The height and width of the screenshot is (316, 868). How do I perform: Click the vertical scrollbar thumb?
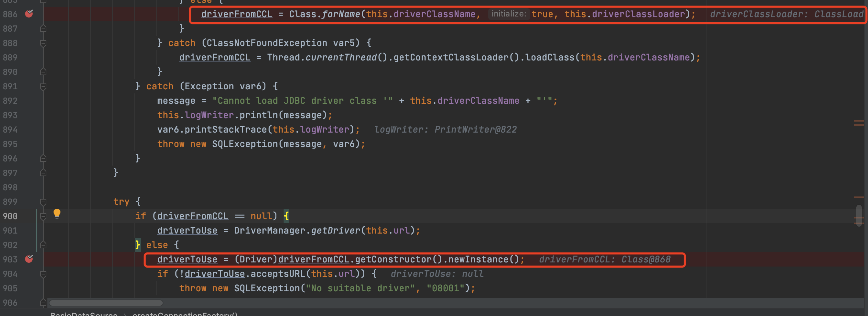click(859, 216)
